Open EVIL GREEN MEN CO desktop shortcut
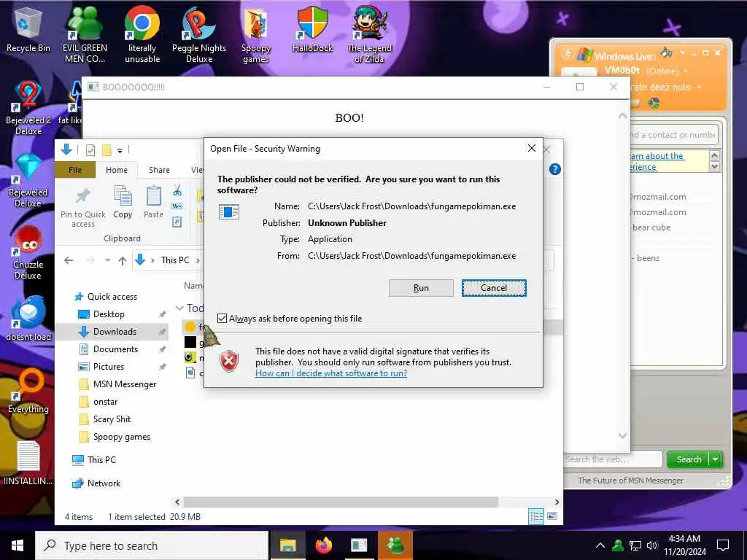The height and width of the screenshot is (560, 747). 85,34
